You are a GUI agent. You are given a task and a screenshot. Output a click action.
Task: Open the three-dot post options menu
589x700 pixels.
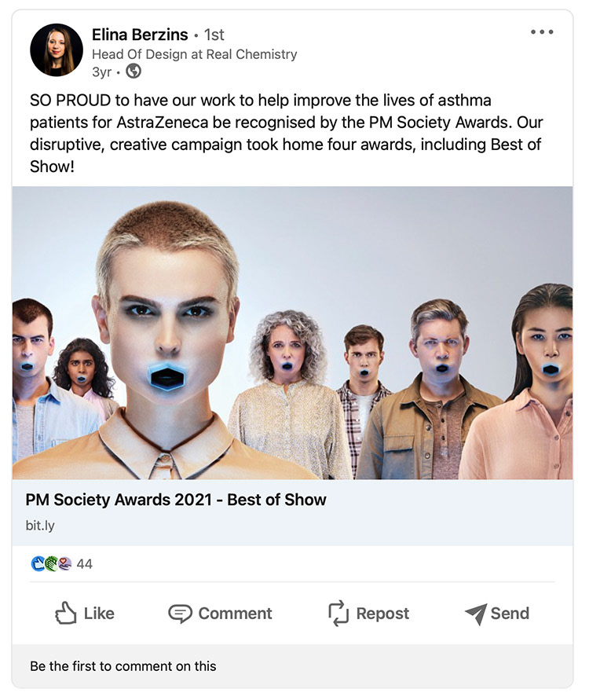pyautogui.click(x=542, y=31)
